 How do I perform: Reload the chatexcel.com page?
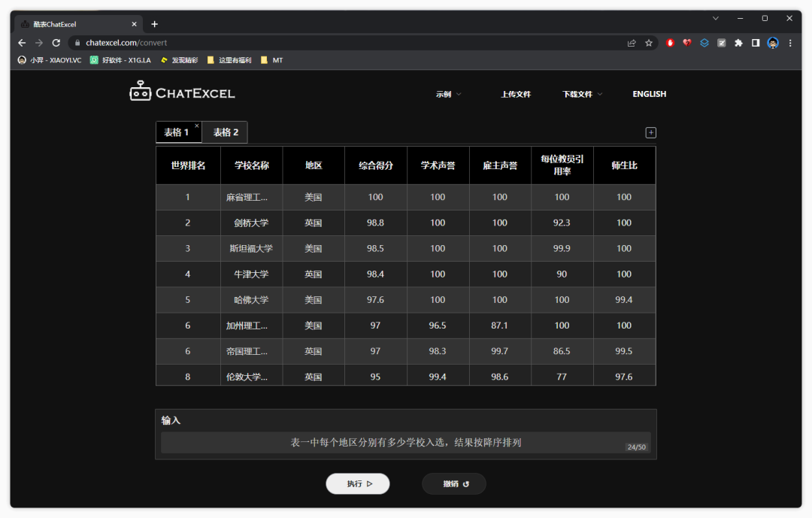point(56,43)
